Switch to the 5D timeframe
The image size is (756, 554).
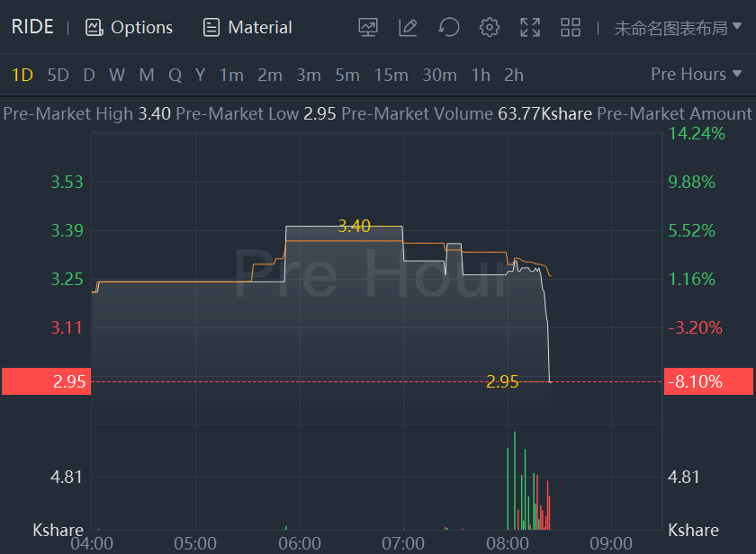click(x=58, y=75)
